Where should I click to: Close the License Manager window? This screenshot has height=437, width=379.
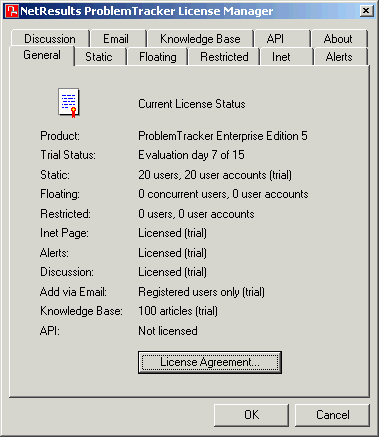coord(366,11)
